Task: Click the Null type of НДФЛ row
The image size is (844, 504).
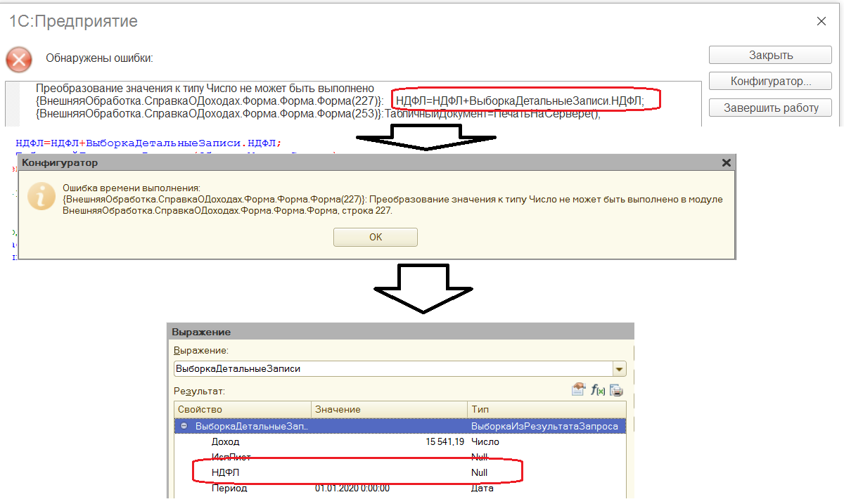Action: 479,472
